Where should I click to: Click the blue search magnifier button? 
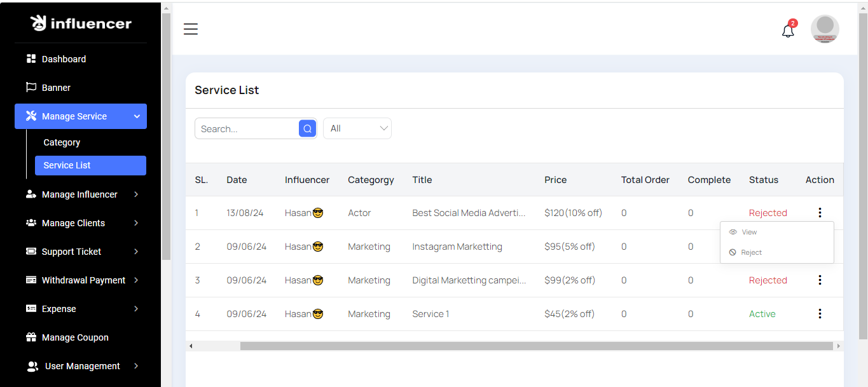(x=307, y=128)
